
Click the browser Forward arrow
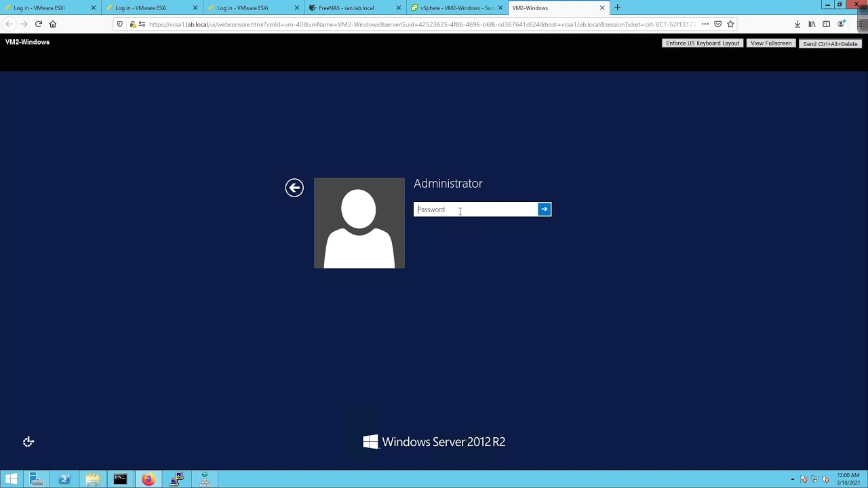[x=24, y=24]
